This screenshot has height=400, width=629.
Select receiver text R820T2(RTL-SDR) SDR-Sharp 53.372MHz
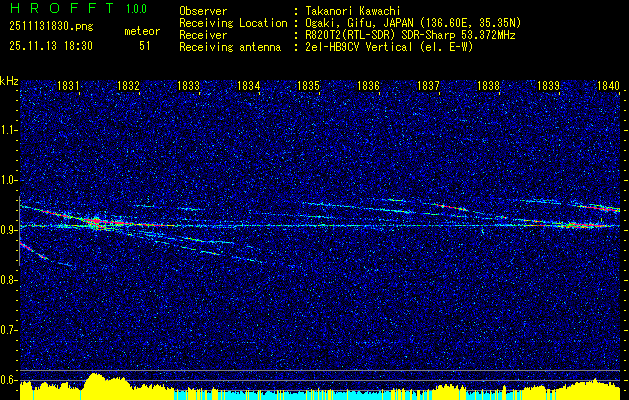point(408,35)
